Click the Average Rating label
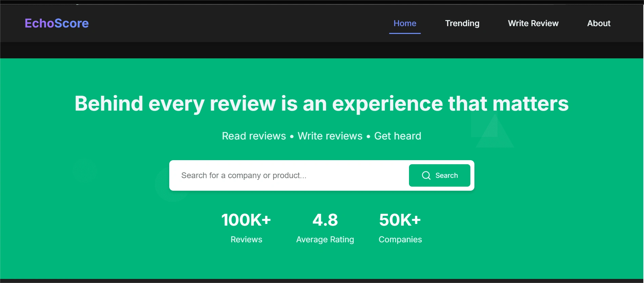 click(325, 240)
